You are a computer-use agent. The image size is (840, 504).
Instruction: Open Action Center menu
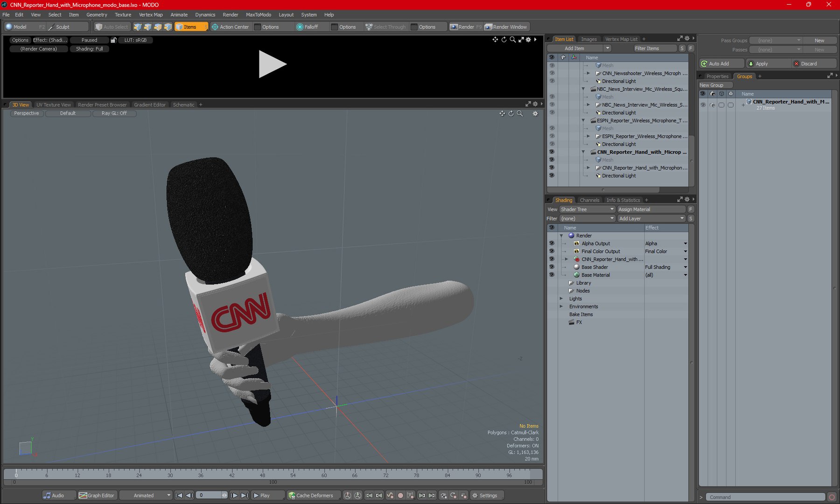pyautogui.click(x=231, y=27)
